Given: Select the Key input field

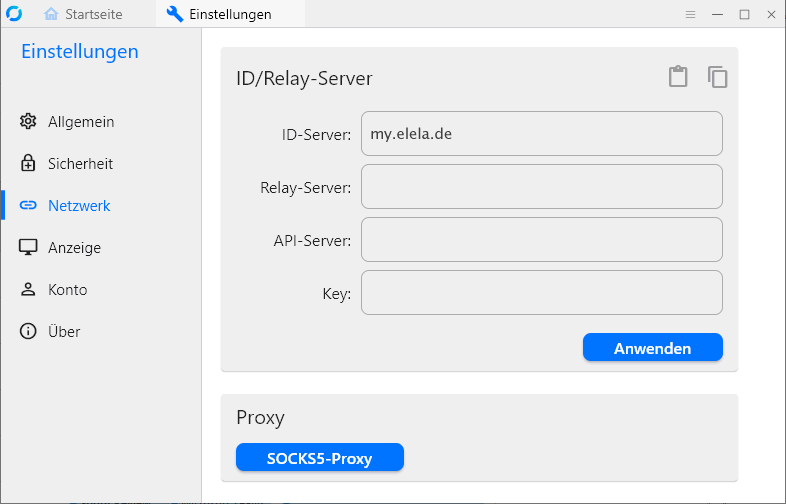Looking at the screenshot, I should point(541,293).
